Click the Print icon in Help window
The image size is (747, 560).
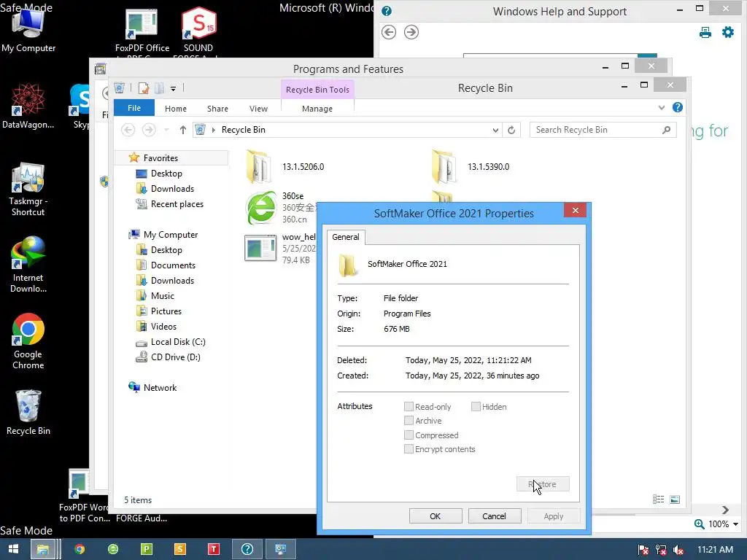point(705,32)
